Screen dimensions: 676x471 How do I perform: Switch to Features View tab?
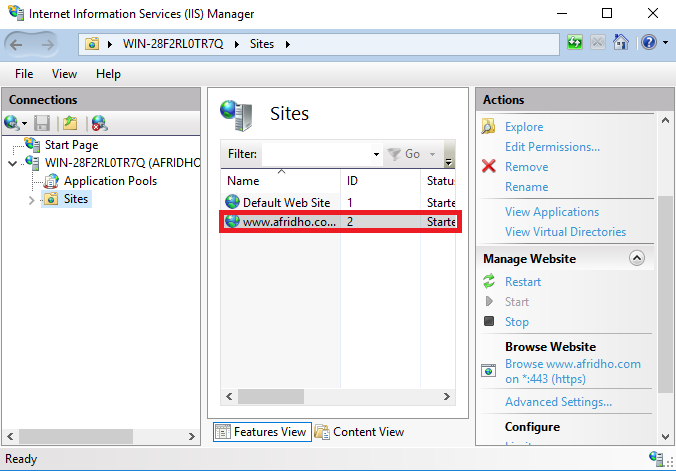coord(262,432)
